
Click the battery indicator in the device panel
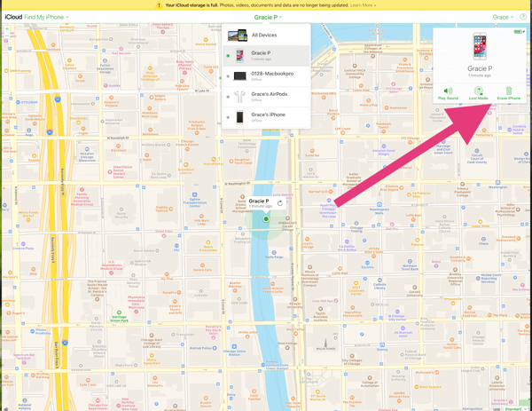[x=519, y=32]
